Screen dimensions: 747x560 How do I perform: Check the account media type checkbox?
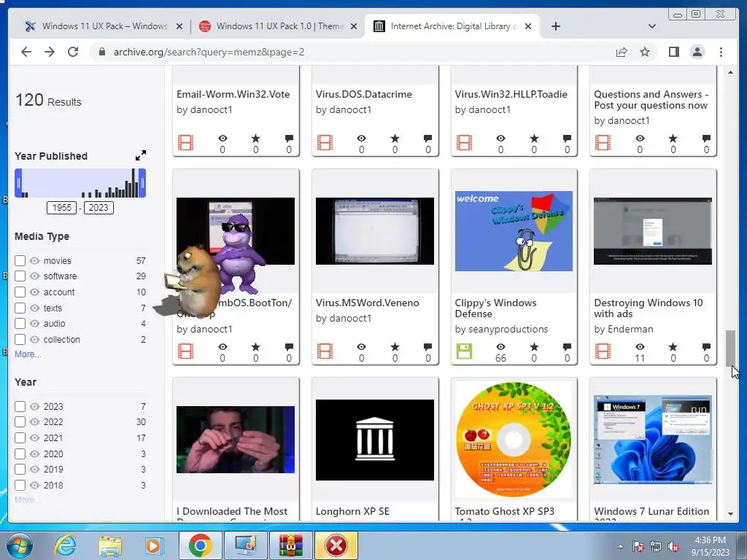point(20,292)
